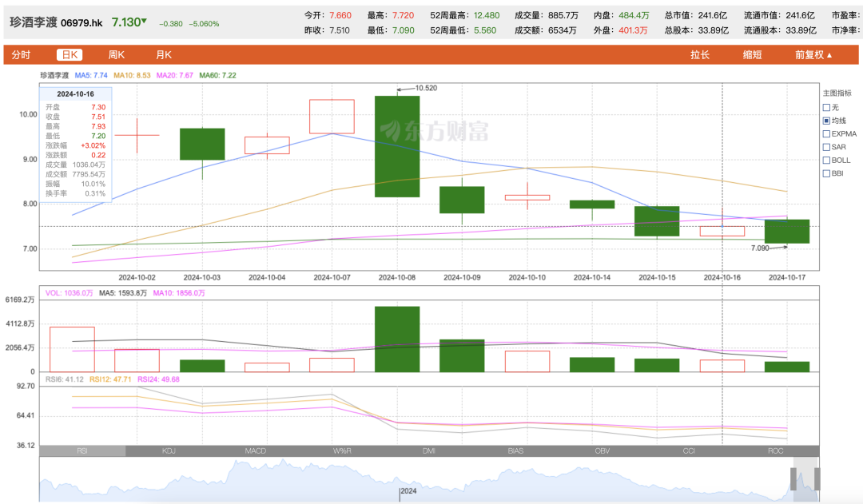Select the KDJ sub-indicator tab
This screenshot has width=863, height=504.
pyautogui.click(x=169, y=450)
